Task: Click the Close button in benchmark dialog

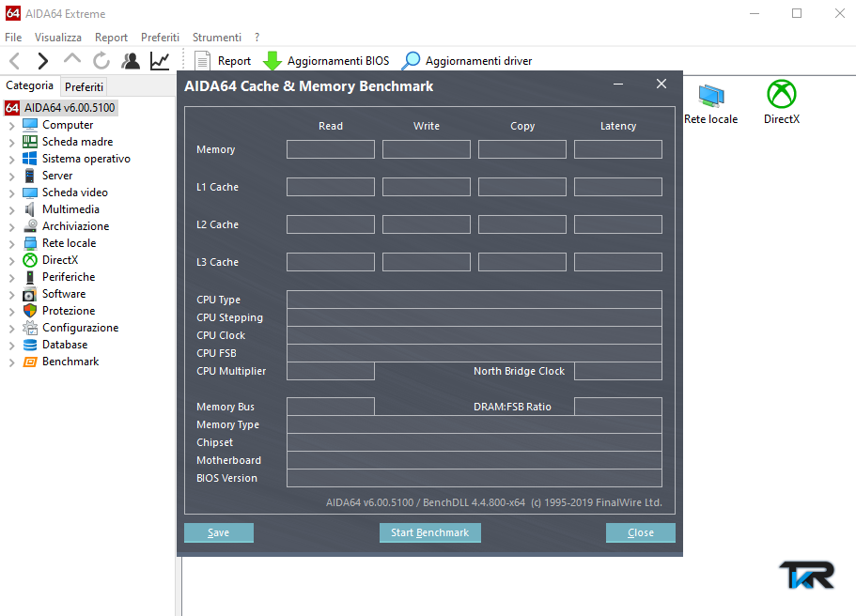Action: (x=641, y=532)
